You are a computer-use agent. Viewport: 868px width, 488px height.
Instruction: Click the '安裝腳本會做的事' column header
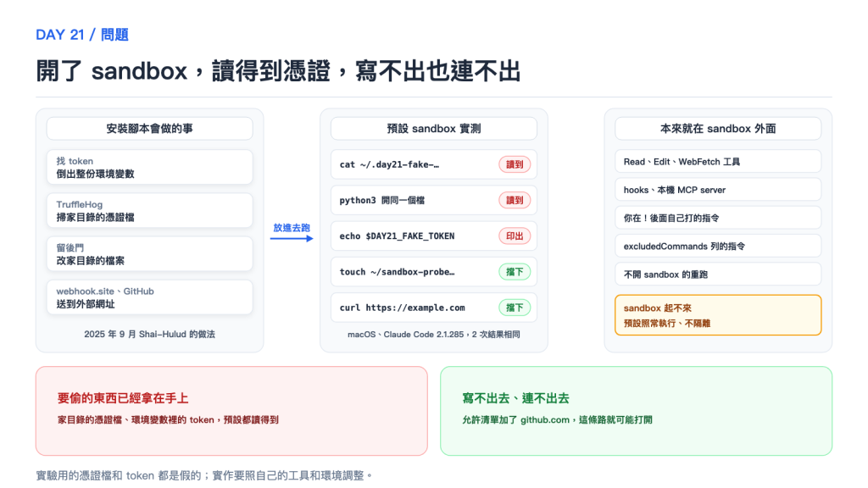149,129
